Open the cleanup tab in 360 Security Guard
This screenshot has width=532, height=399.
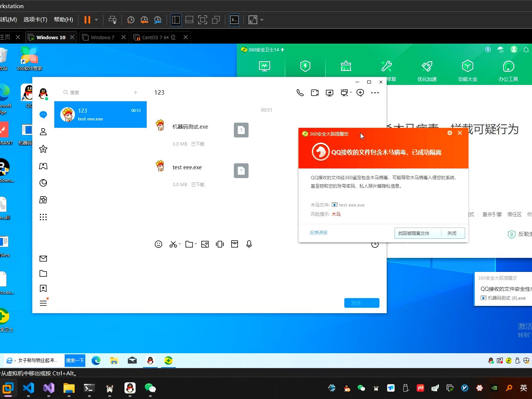[x=346, y=66]
